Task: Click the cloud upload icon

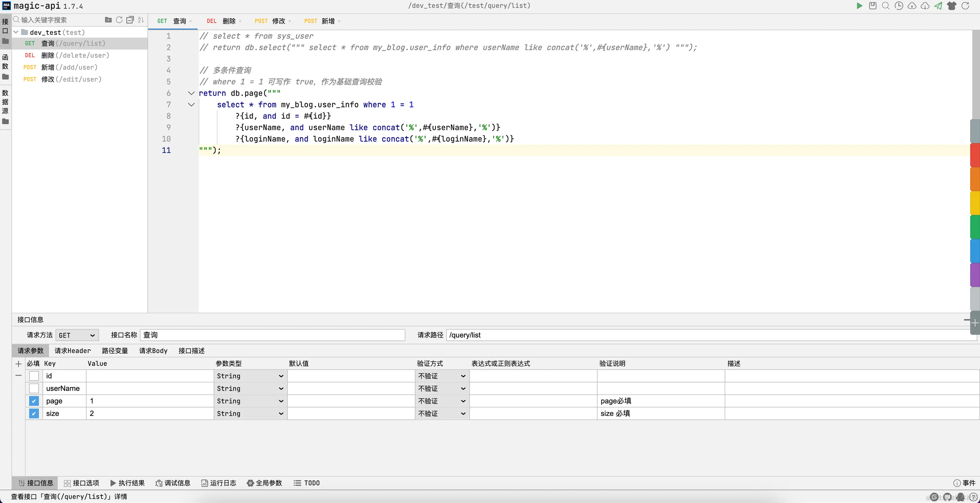Action: [x=912, y=6]
